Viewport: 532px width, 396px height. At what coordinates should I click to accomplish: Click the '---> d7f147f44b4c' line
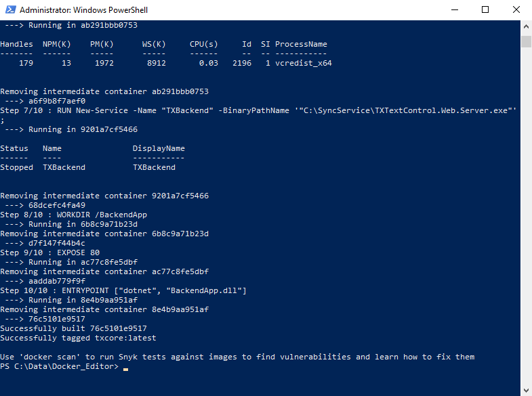[45, 243]
